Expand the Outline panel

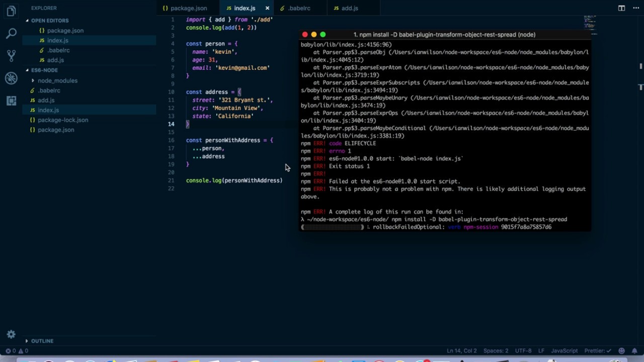[42, 341]
